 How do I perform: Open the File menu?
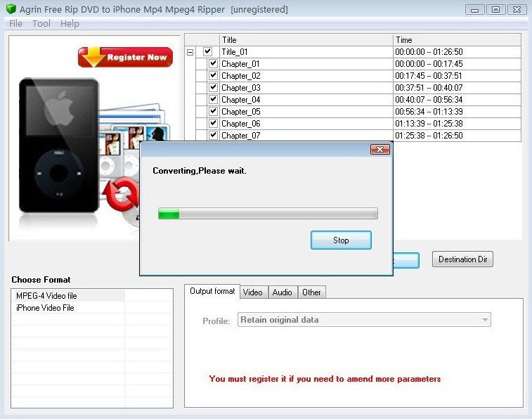15,23
